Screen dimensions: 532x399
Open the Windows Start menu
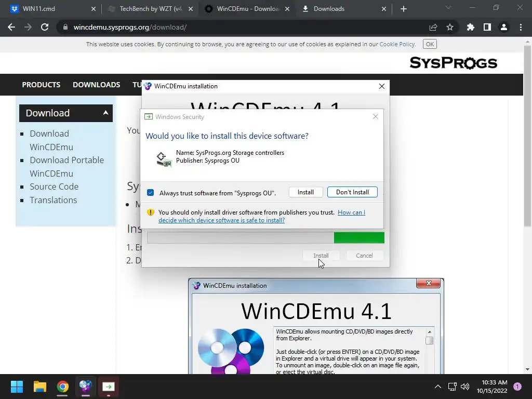pos(17,387)
